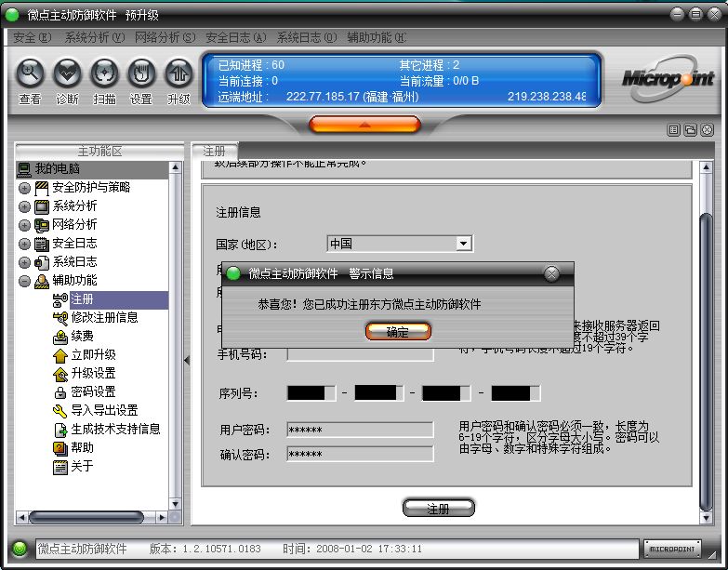728x570 pixels.
Task: Expand the 安全日志 tree node
Action: click(x=24, y=244)
